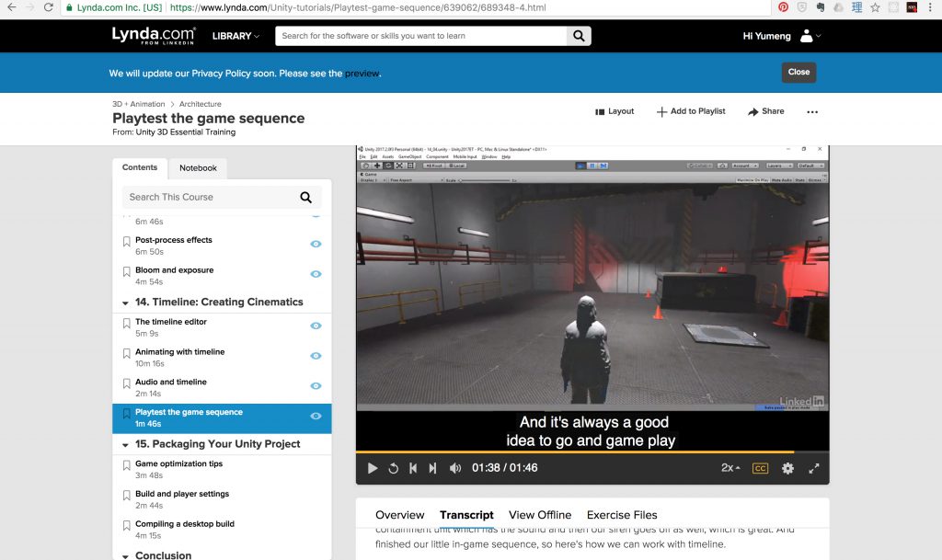Collapse section 14 Timeline: Creating Cinematics
Viewport: 942px width, 560px height.
[x=125, y=303]
